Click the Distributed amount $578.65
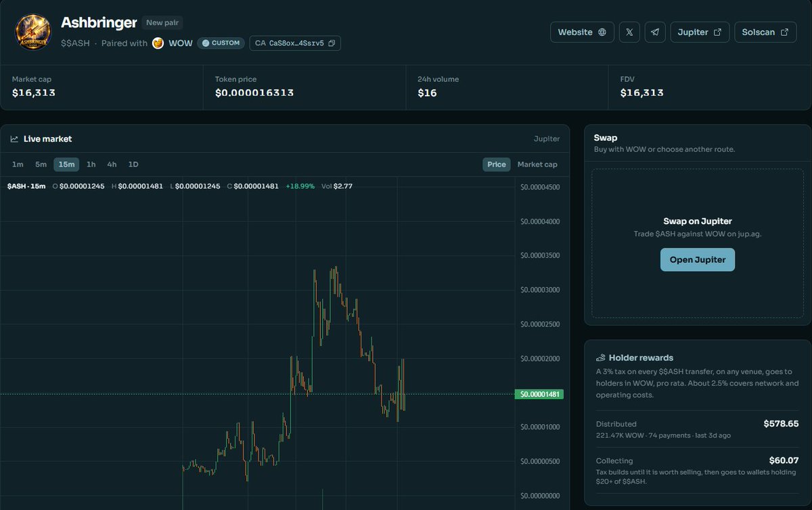 click(x=781, y=424)
